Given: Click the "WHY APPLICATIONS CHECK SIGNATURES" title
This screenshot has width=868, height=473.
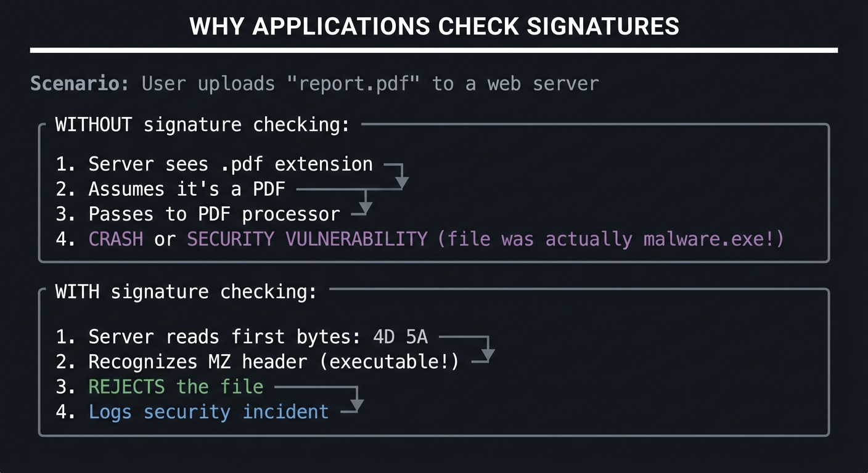Looking at the screenshot, I should pyautogui.click(x=434, y=26).
